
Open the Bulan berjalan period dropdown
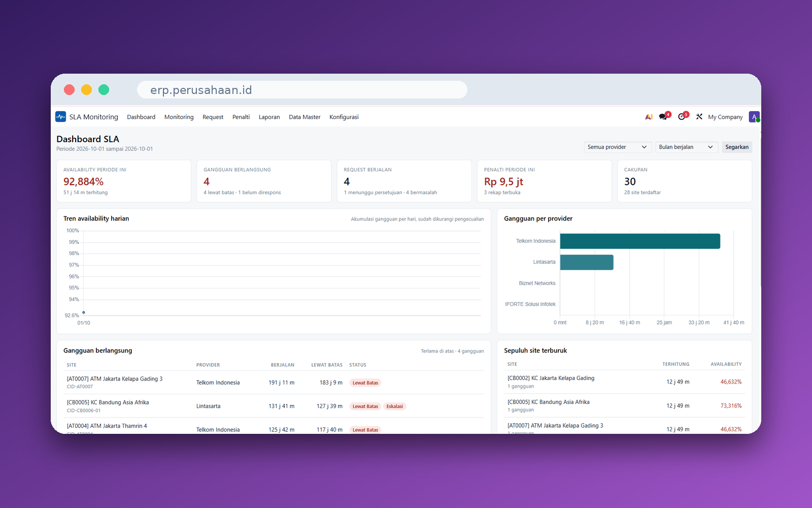coord(687,147)
